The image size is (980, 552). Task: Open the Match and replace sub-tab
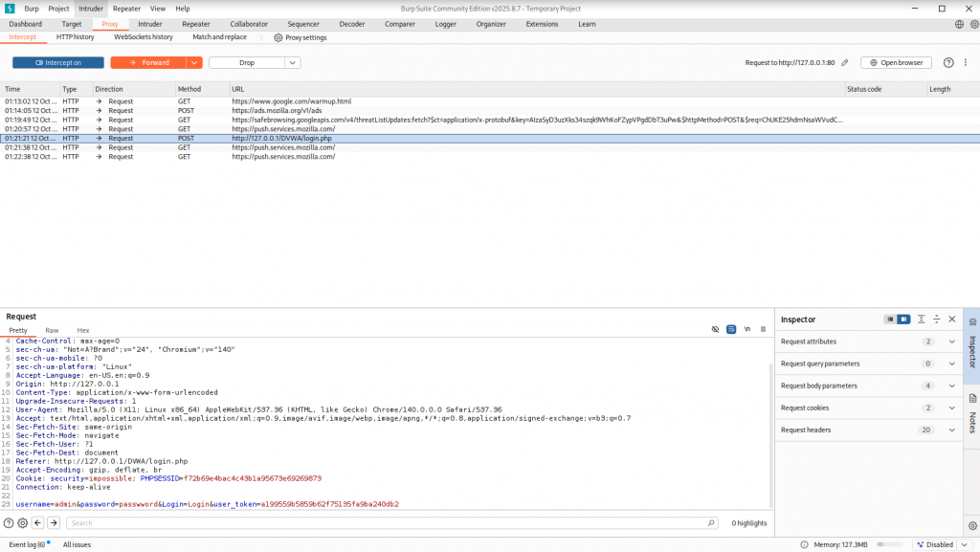click(219, 37)
